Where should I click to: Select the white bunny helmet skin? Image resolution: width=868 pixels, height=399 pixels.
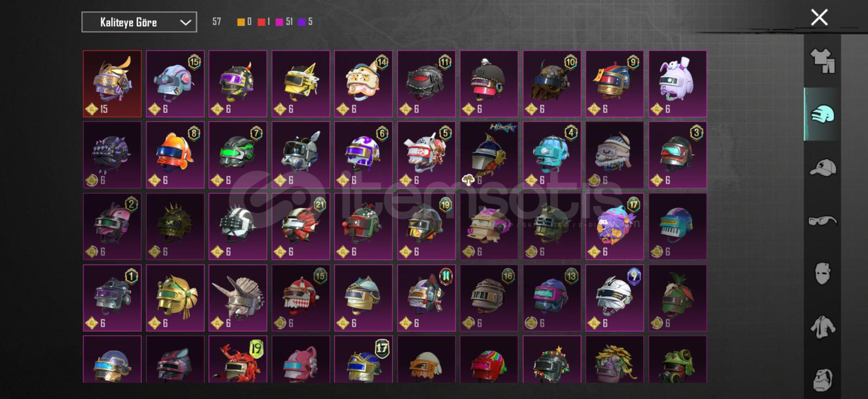click(x=678, y=84)
